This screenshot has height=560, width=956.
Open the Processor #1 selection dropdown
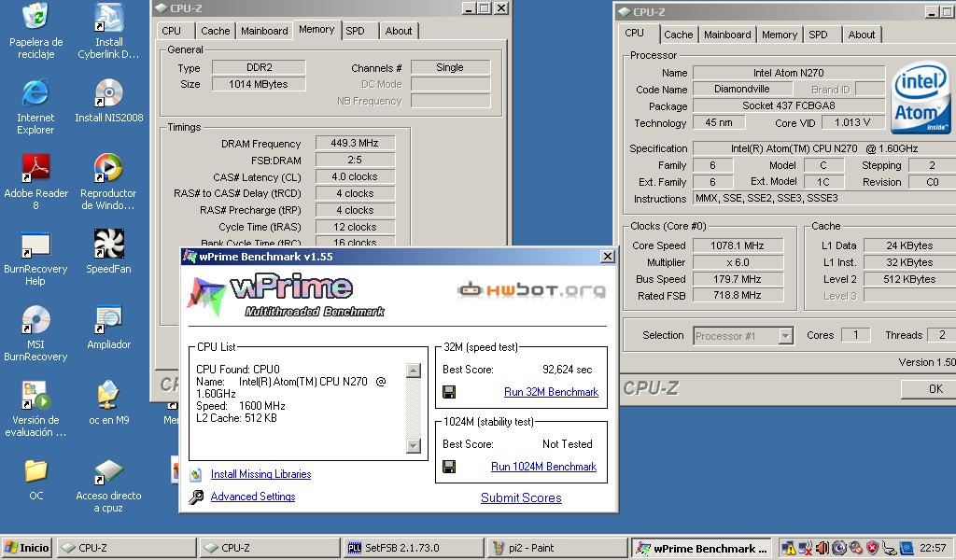[x=786, y=336]
